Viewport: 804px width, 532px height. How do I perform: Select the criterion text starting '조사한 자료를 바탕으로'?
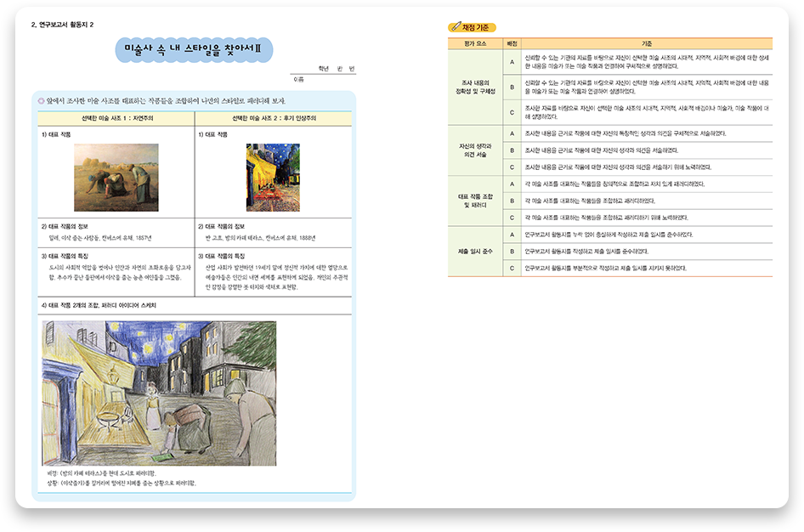click(647, 113)
